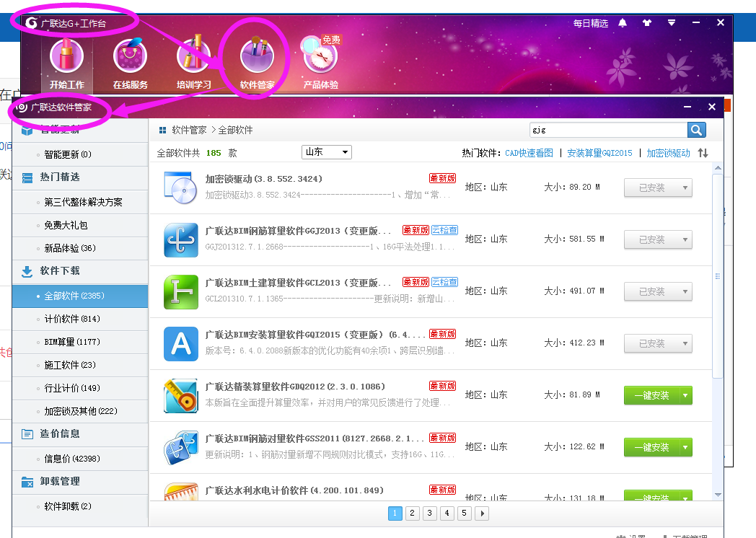Image resolution: width=756 pixels, height=538 pixels.
Task: Select 第三代整体解决方案 in sidebar
Action: click(80, 202)
